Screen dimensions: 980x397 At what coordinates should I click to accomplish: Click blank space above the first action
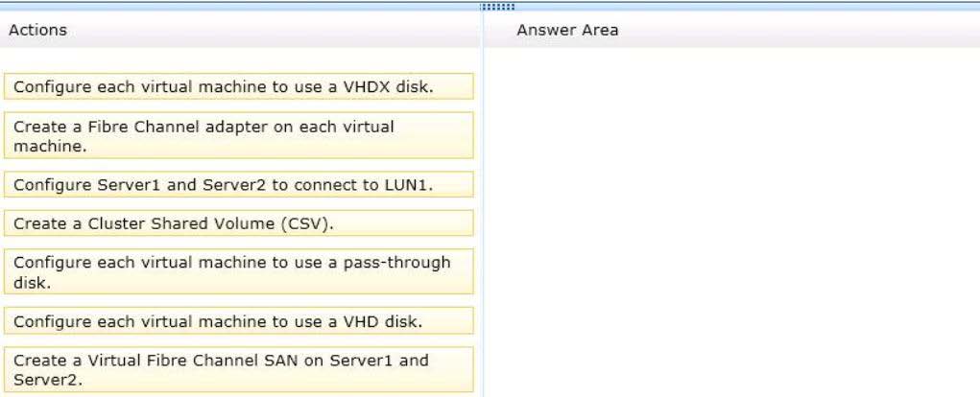click(238, 60)
